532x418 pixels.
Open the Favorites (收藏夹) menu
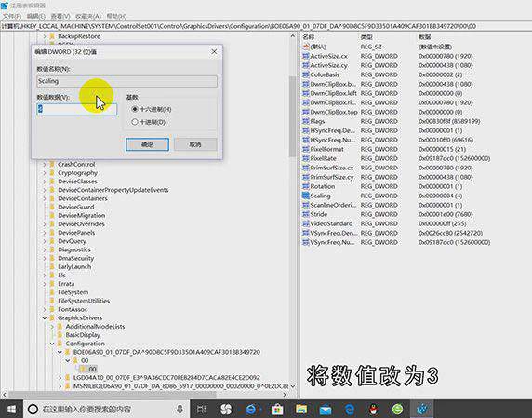(88, 16)
